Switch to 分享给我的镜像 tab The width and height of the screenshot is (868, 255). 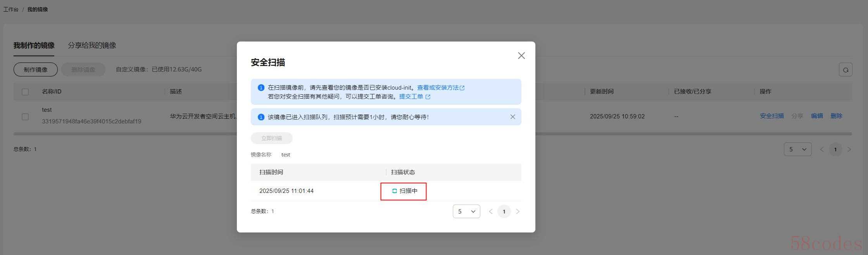[92, 45]
